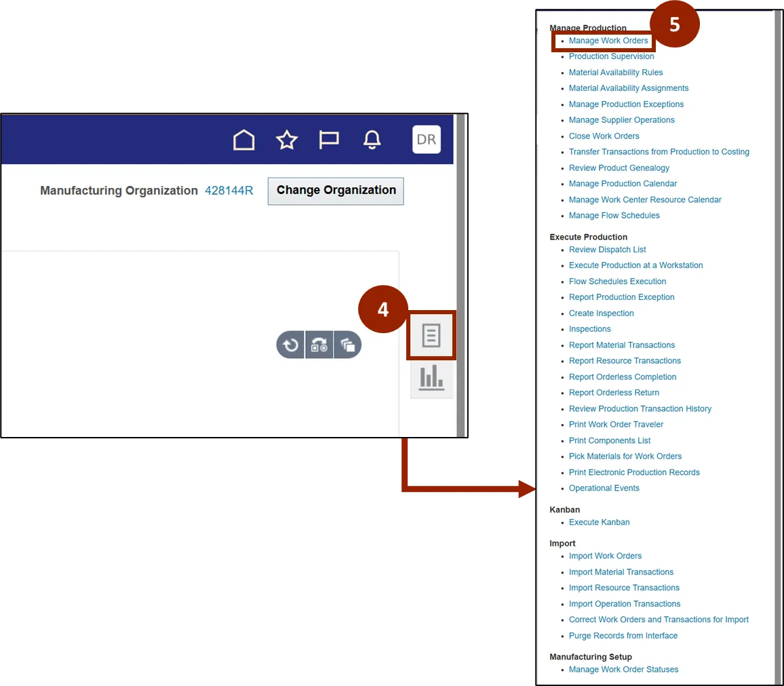The width and height of the screenshot is (784, 686).
Task: Select Material Availability Rules
Action: pyautogui.click(x=616, y=73)
